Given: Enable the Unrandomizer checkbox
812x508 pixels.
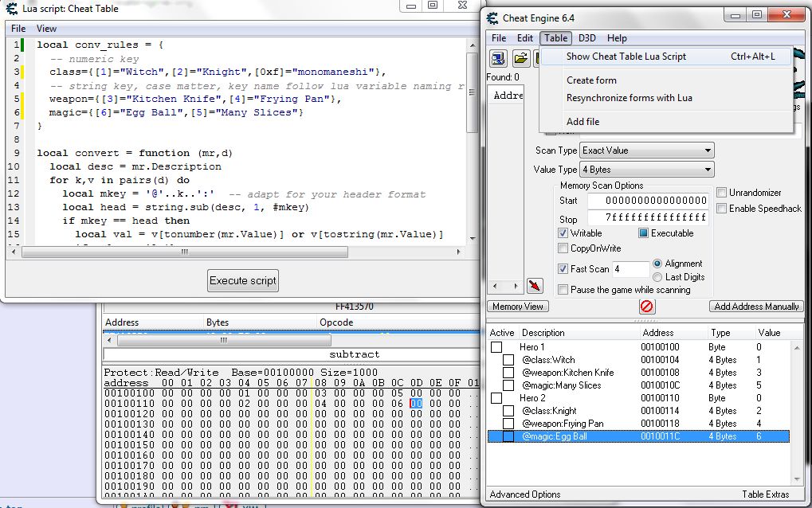Looking at the screenshot, I should [721, 193].
